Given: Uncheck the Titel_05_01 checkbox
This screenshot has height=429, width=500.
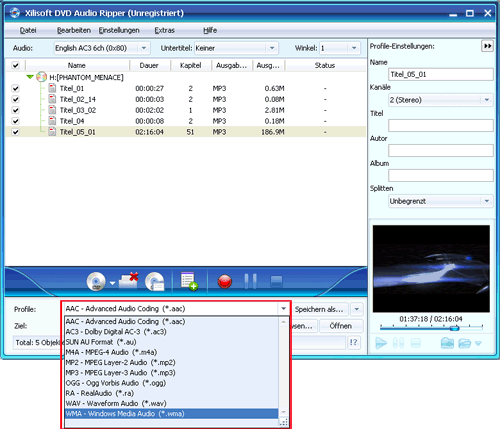Looking at the screenshot, I should tap(15, 132).
